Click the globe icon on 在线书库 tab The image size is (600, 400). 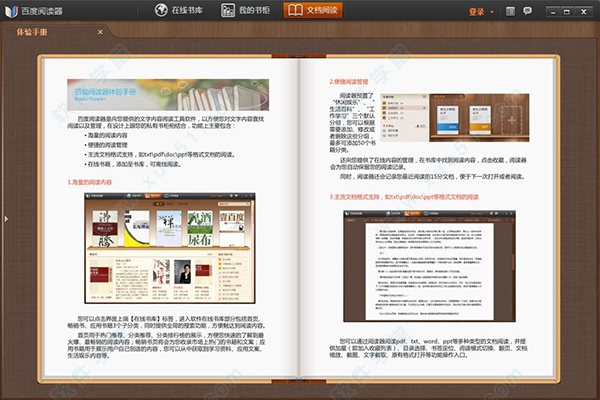point(161,10)
